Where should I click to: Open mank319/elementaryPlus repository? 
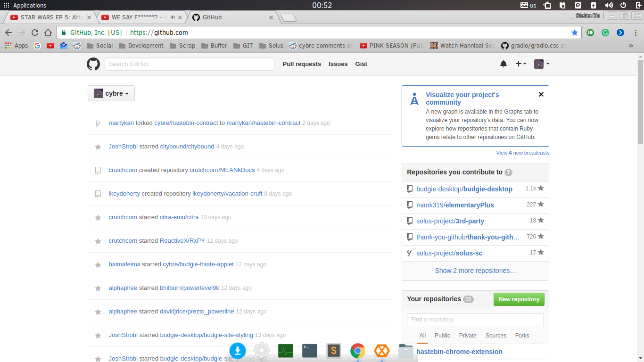click(x=455, y=205)
